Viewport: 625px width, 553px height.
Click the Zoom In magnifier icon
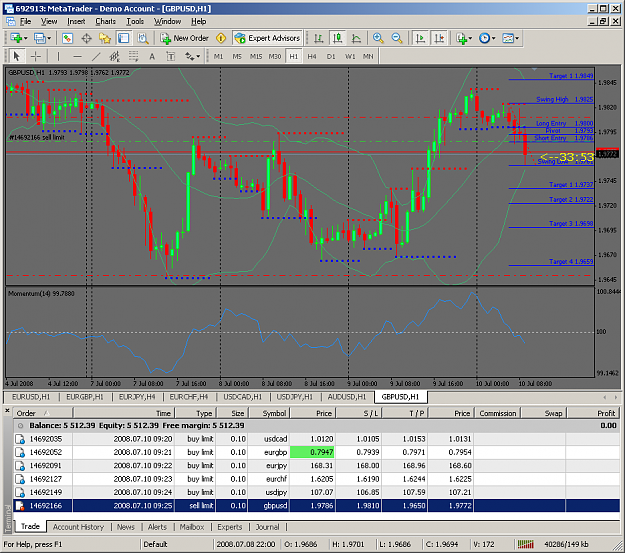click(378, 38)
